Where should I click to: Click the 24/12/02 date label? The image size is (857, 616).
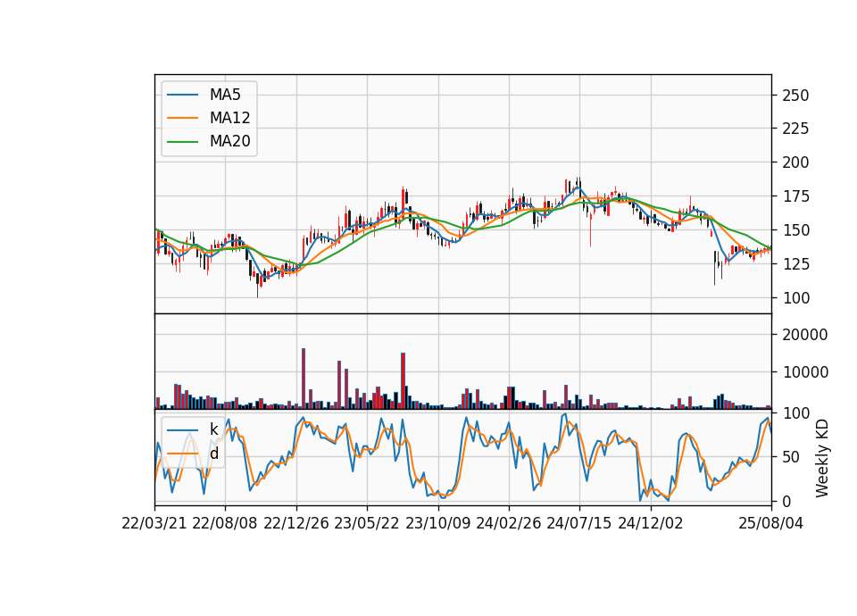(651, 524)
